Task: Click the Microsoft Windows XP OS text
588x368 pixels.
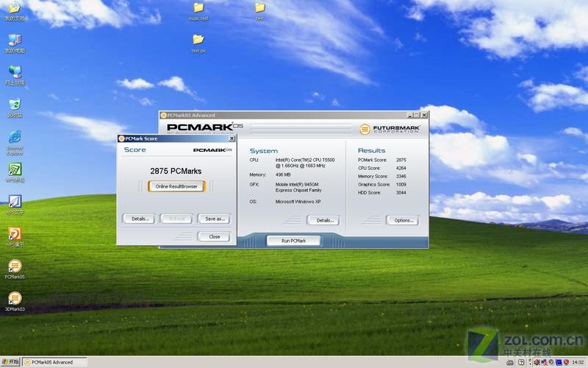Action: coord(298,202)
